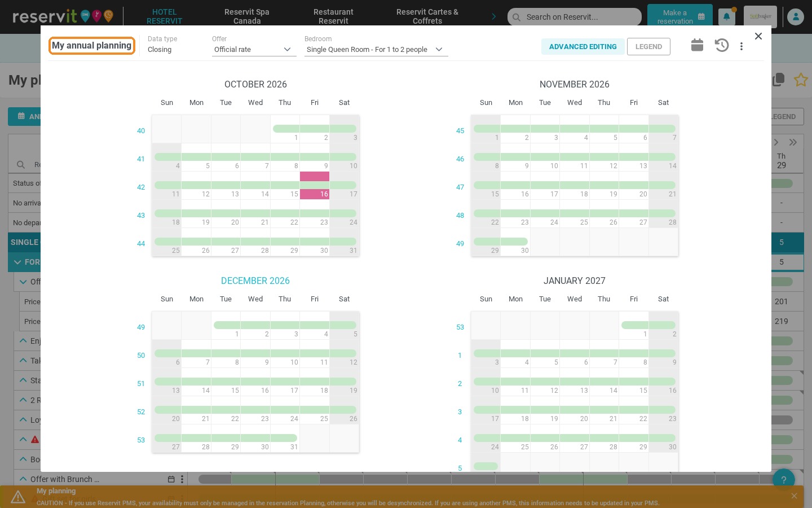Click the red warning icon row expander
Viewport: 812px width, 508px height.
(x=23, y=439)
